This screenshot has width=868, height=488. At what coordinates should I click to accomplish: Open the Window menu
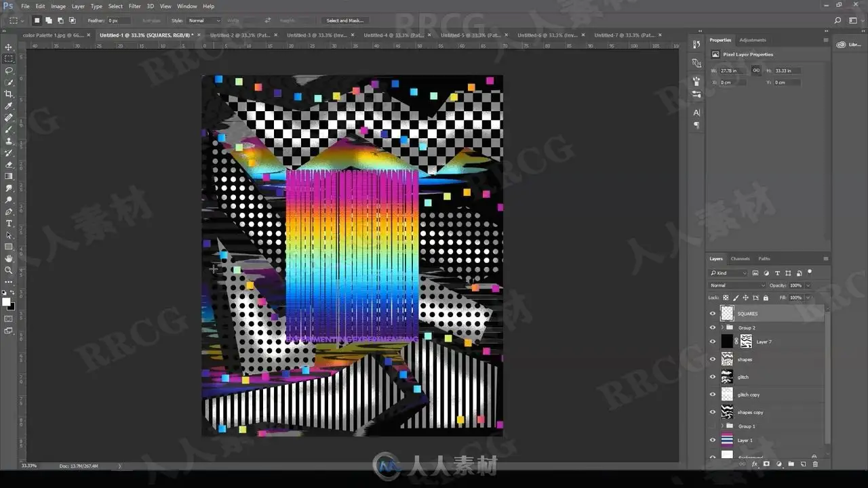point(187,6)
